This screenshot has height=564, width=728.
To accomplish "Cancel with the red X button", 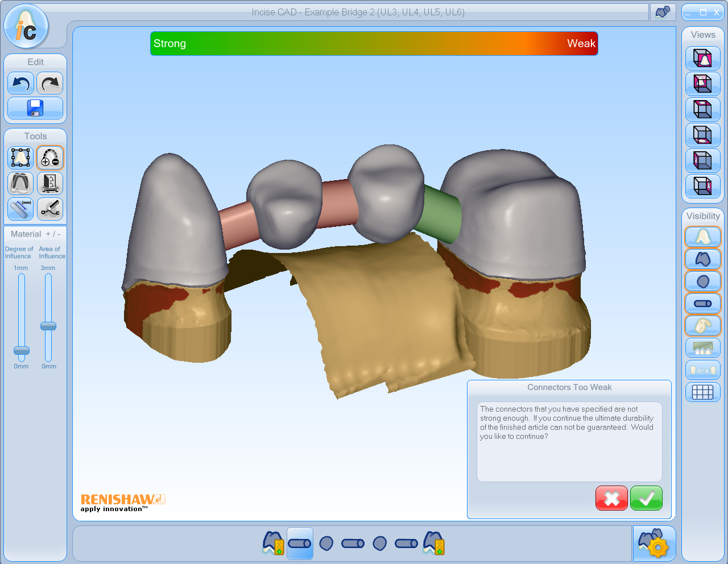I will tap(611, 498).
